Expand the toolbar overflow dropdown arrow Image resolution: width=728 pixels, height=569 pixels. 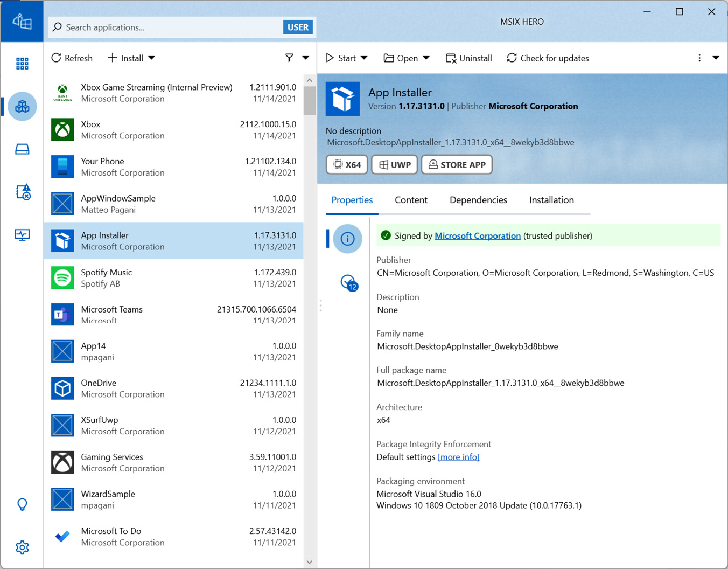716,58
